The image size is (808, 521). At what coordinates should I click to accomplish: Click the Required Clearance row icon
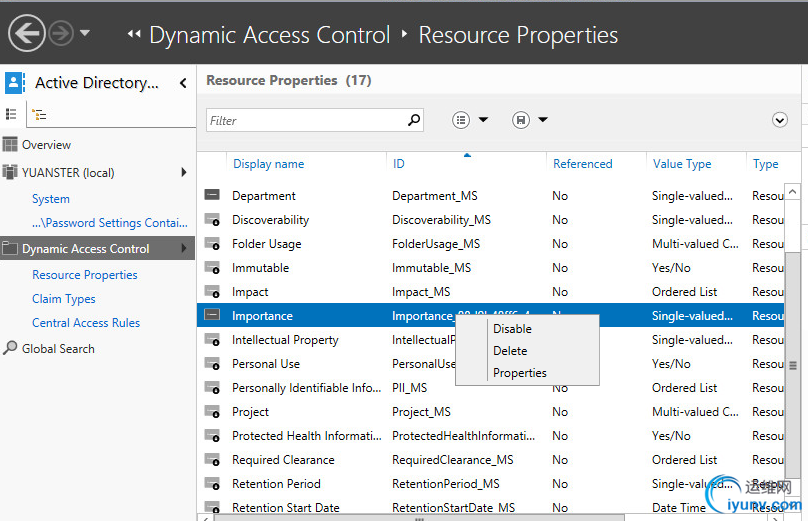click(x=212, y=460)
